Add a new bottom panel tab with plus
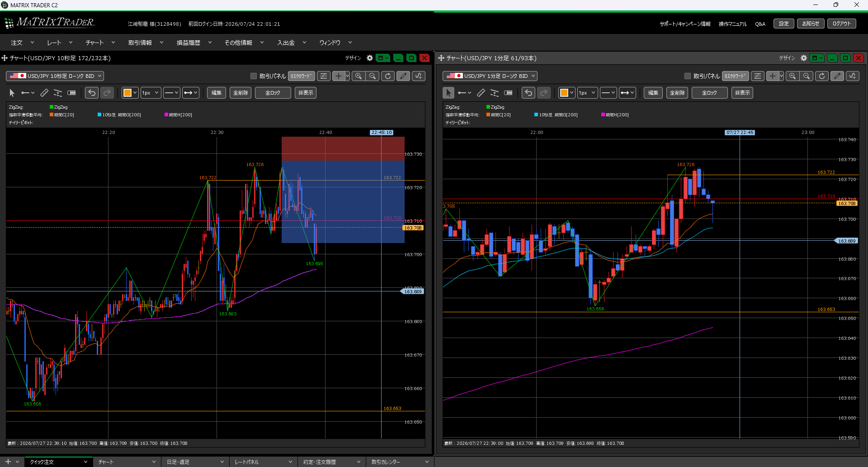The width and height of the screenshot is (868, 467). [x=8, y=462]
